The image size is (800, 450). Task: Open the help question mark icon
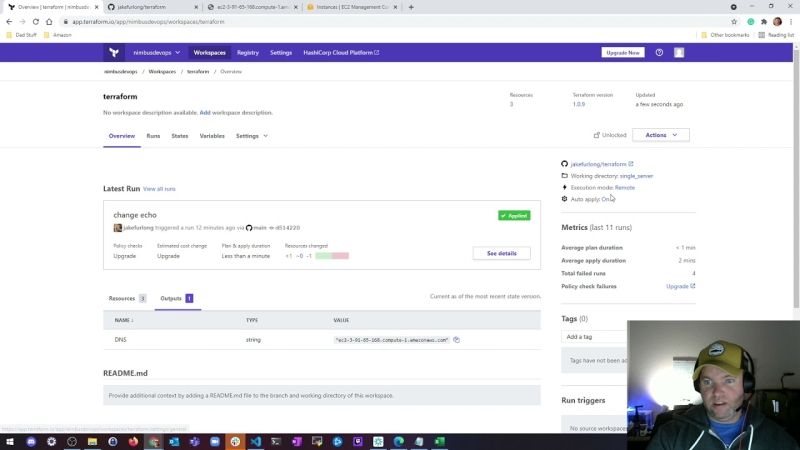(659, 53)
